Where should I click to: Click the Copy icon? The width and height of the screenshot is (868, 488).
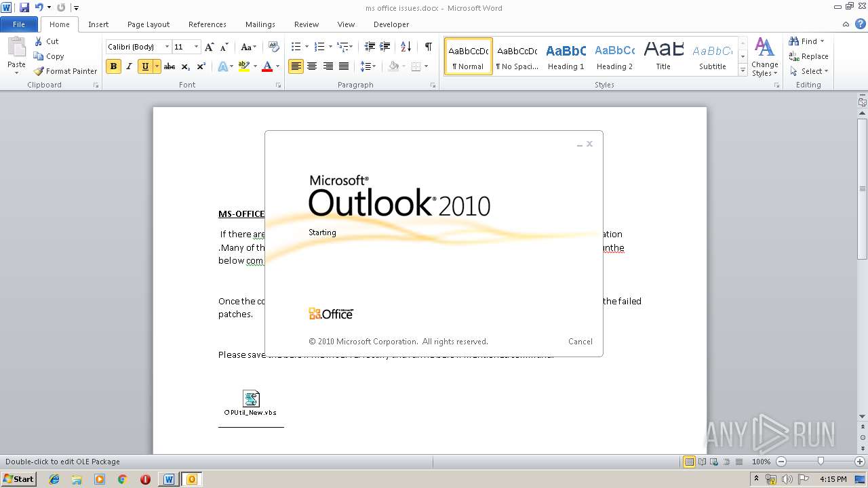39,56
